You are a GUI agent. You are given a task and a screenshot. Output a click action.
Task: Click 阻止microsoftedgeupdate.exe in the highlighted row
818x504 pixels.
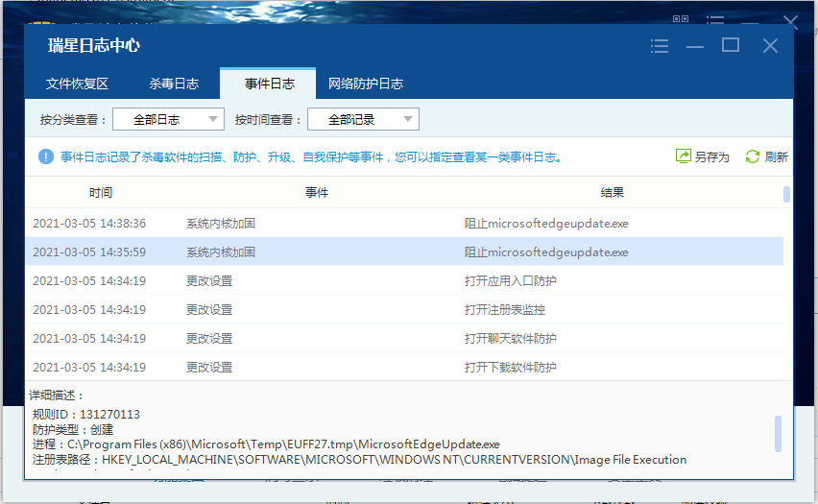point(546,252)
